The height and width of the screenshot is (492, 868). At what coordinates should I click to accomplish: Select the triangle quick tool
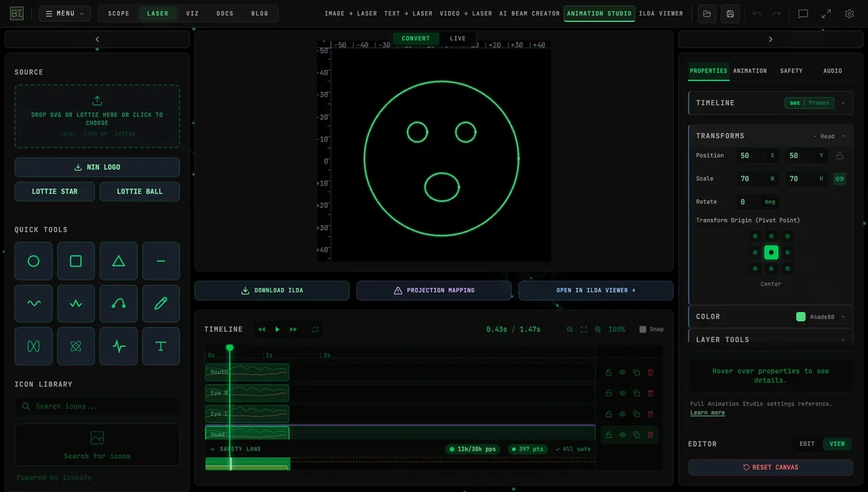point(119,261)
